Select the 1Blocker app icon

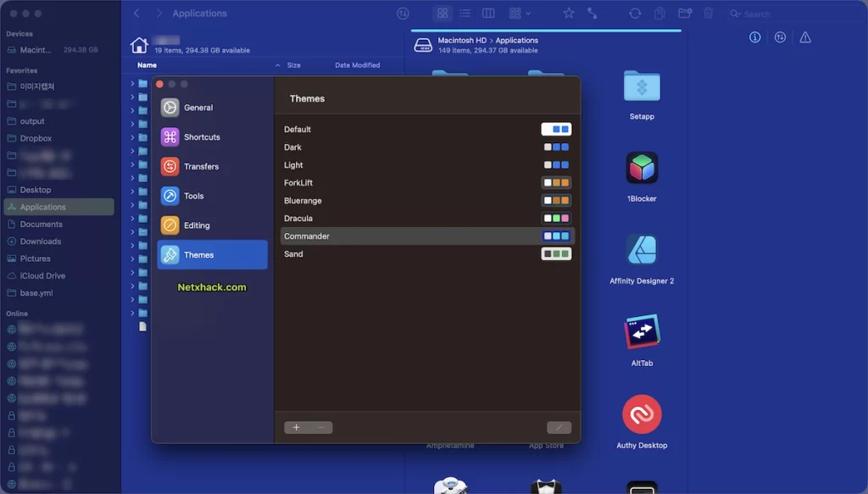point(642,168)
